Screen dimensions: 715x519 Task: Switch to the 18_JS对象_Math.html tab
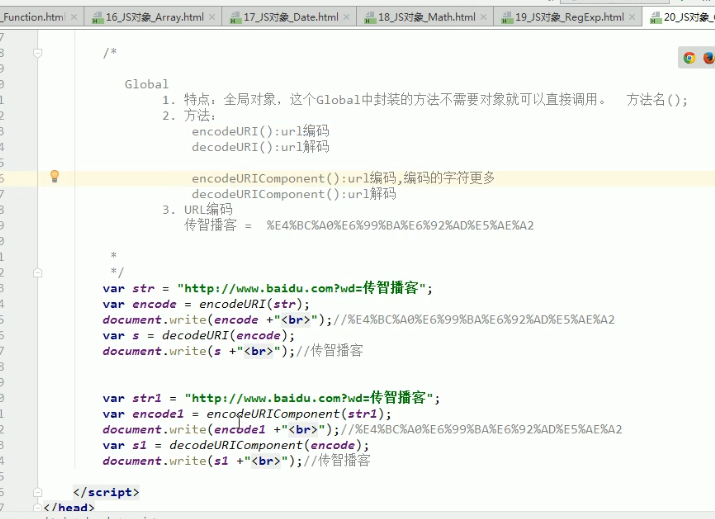426,17
